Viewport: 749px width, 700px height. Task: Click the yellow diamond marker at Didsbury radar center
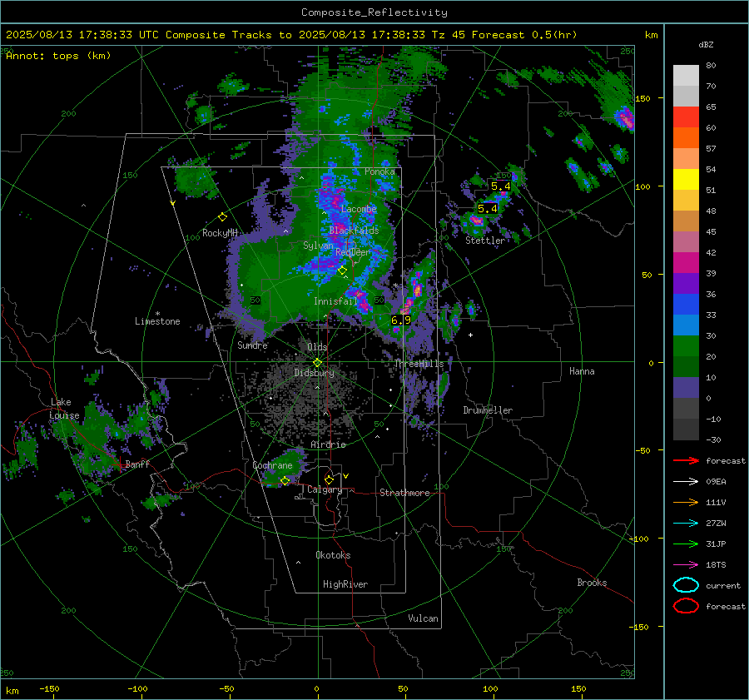[317, 363]
